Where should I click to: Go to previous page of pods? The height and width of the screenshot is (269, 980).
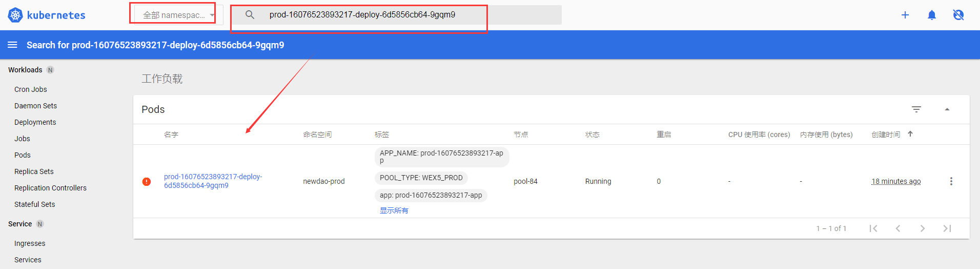click(898, 228)
